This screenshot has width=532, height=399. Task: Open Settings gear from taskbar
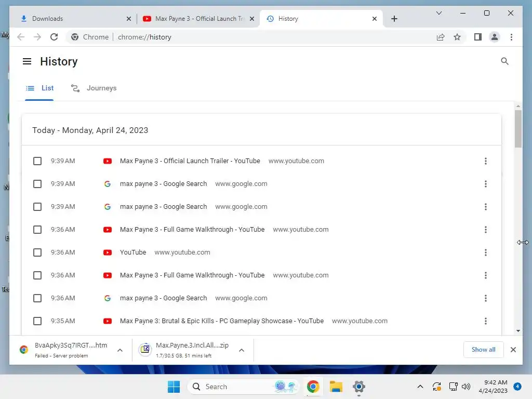tap(358, 387)
